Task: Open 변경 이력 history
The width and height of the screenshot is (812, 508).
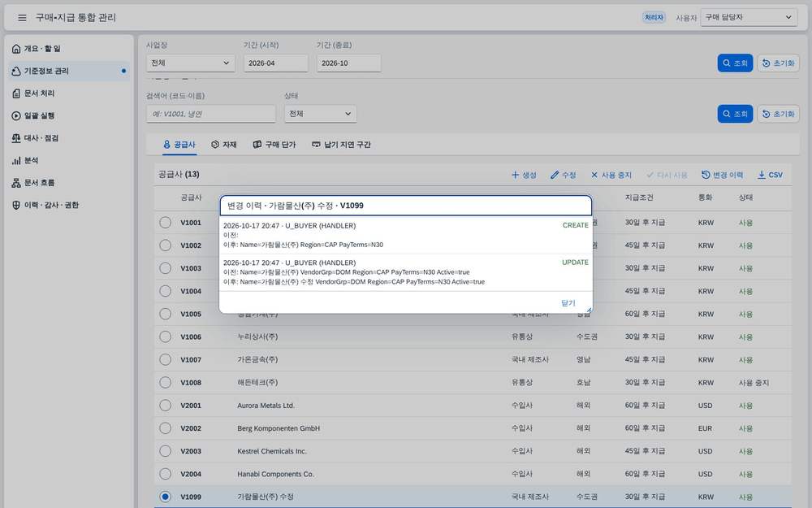Action: [x=722, y=176]
